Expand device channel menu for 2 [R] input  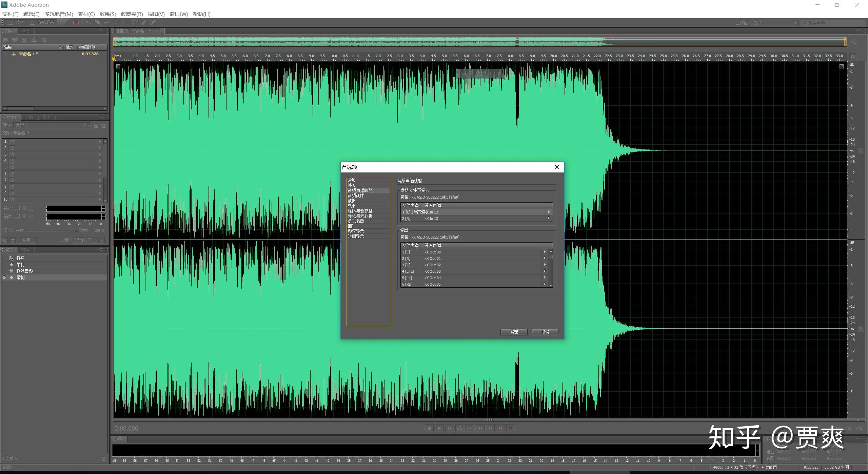(x=549, y=219)
